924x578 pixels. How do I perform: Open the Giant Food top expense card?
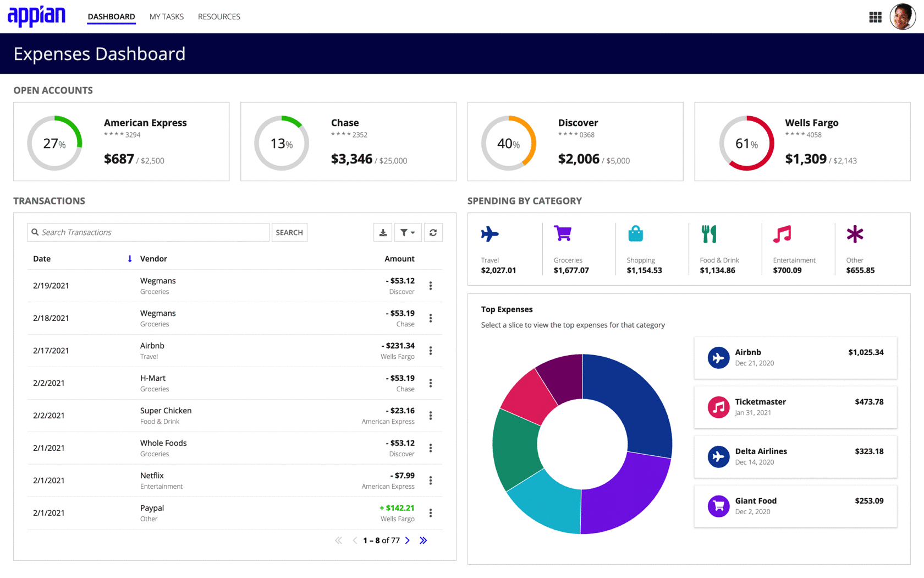coord(795,506)
